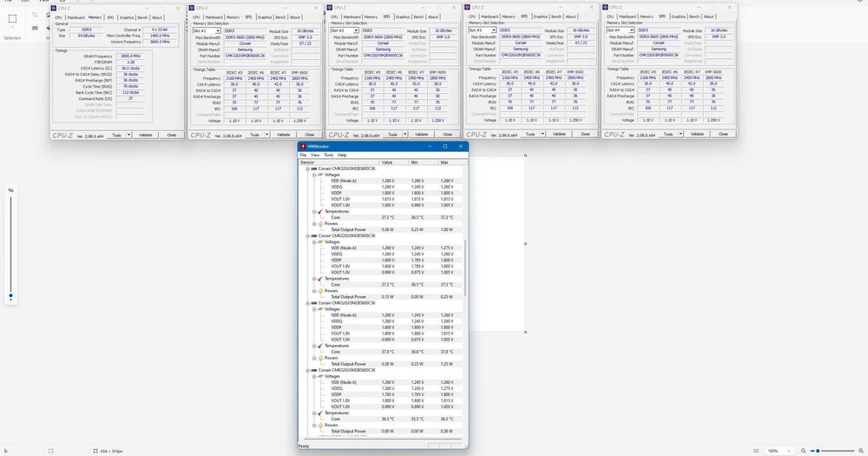The height and width of the screenshot is (456, 868).
Task: Click the memory module icon of the topmost Corsair entry
Action: [314, 169]
